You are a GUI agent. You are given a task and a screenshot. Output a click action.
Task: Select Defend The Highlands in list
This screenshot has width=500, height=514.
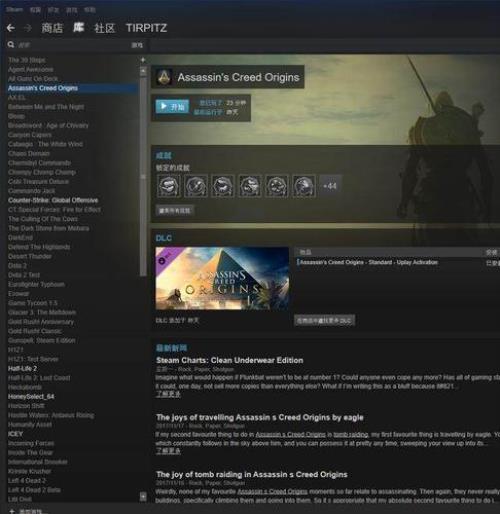(39, 247)
